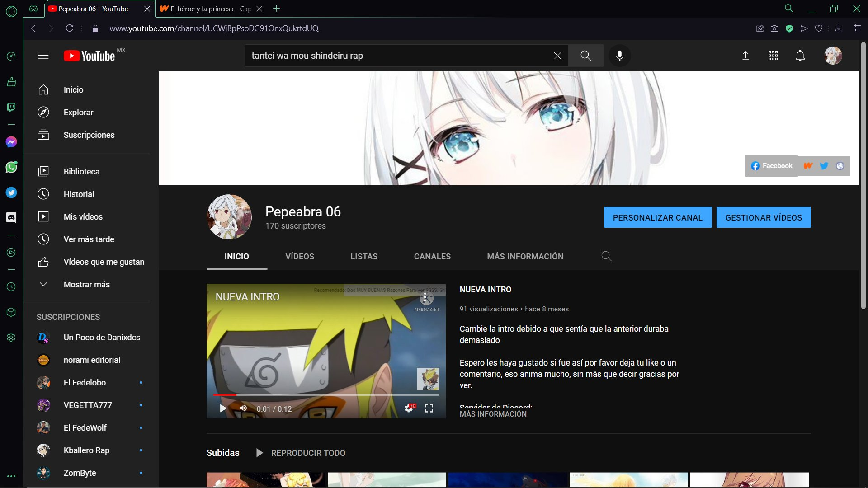868x488 pixels.
Task: Open Ver más tarde playlist
Action: click(86, 239)
